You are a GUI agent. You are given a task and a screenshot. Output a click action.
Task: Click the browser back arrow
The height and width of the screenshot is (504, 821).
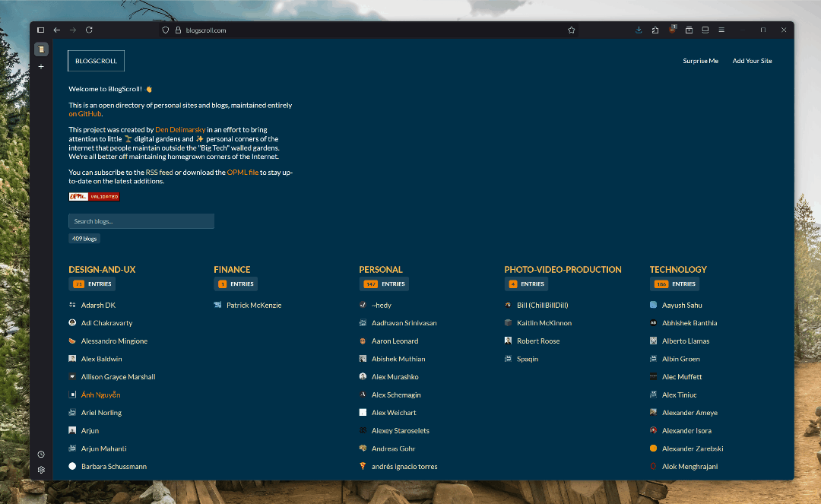tap(56, 30)
